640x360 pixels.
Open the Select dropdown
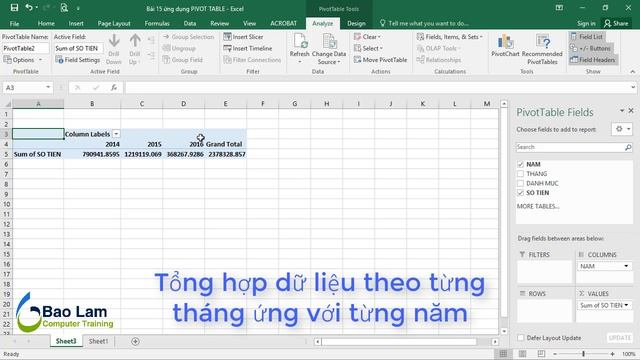point(368,48)
